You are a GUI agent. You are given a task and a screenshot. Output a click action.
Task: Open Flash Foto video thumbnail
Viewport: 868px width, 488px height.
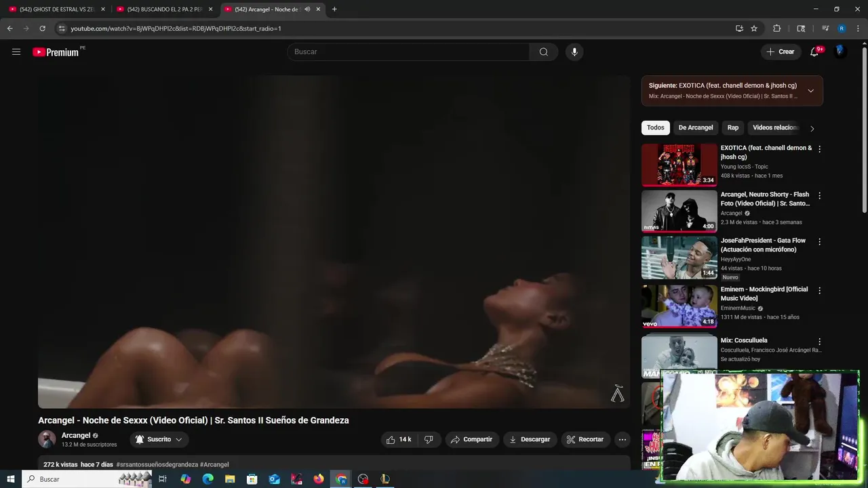coord(679,211)
